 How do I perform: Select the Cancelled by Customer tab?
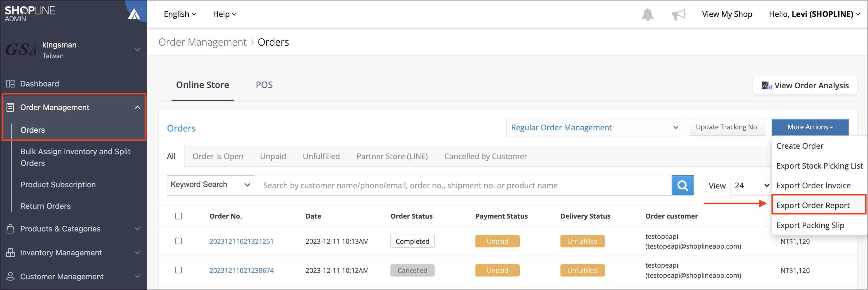486,156
